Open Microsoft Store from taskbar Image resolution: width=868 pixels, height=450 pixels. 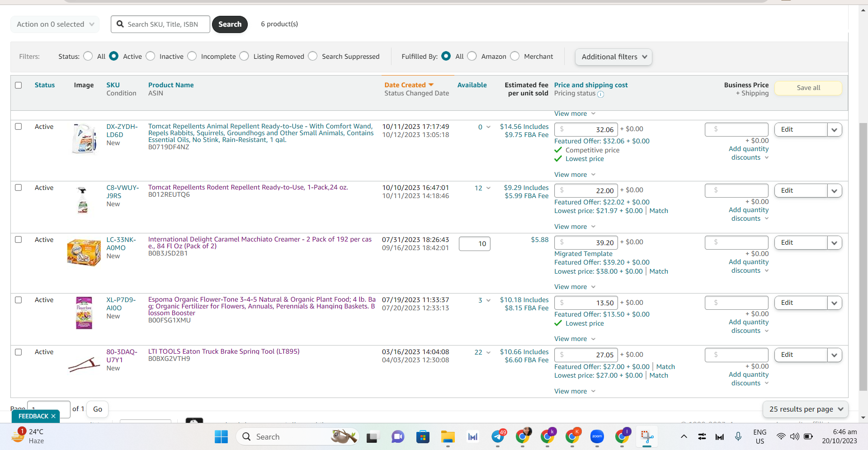pyautogui.click(x=423, y=437)
